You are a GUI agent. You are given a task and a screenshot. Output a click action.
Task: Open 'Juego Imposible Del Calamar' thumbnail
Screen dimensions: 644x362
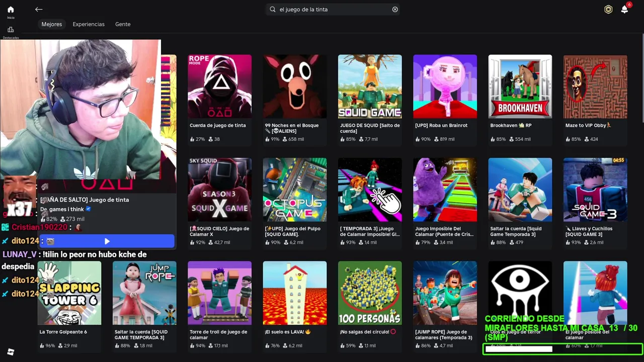[x=445, y=190]
